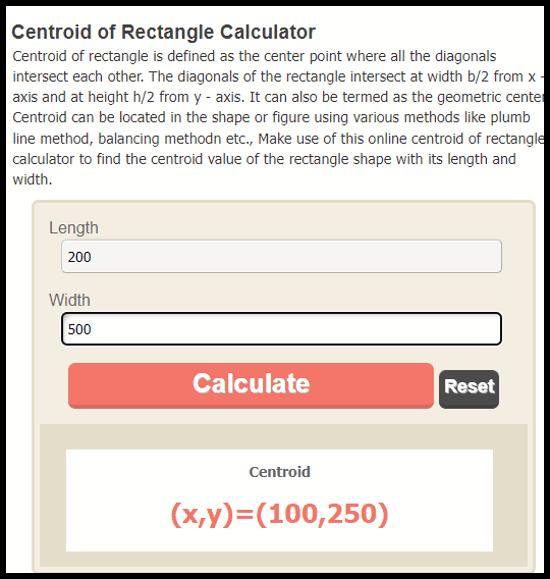
Task: Click the Calculate button
Action: click(251, 386)
